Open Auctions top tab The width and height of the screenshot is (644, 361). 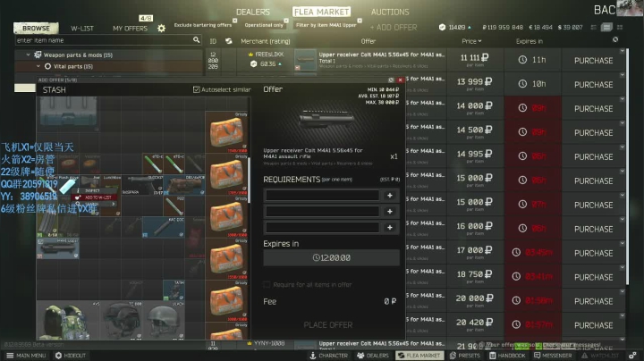tap(390, 12)
